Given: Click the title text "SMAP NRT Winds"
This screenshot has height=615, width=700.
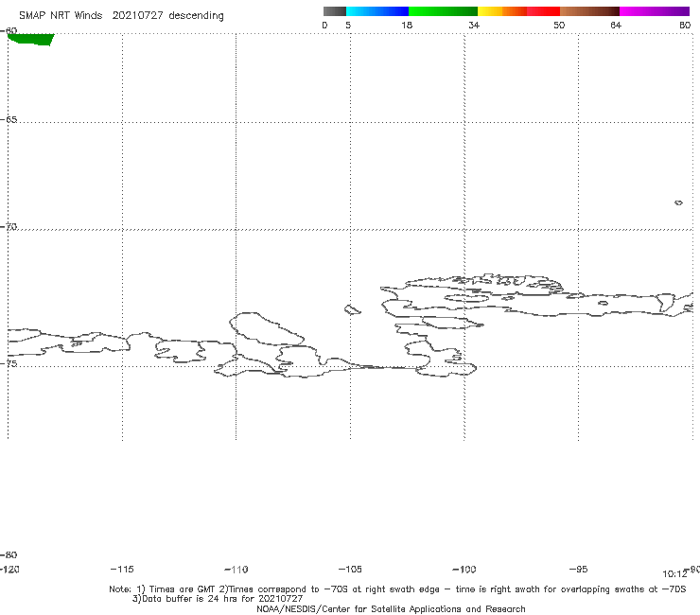Looking at the screenshot, I should click(x=61, y=15).
